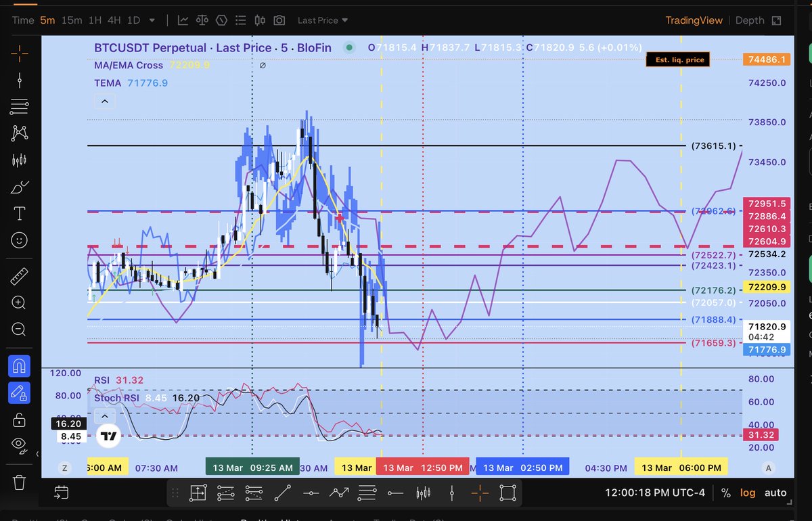This screenshot has height=521, width=812.
Task: Click the 13 Mar 12:50 PM time marker
Action: [424, 468]
